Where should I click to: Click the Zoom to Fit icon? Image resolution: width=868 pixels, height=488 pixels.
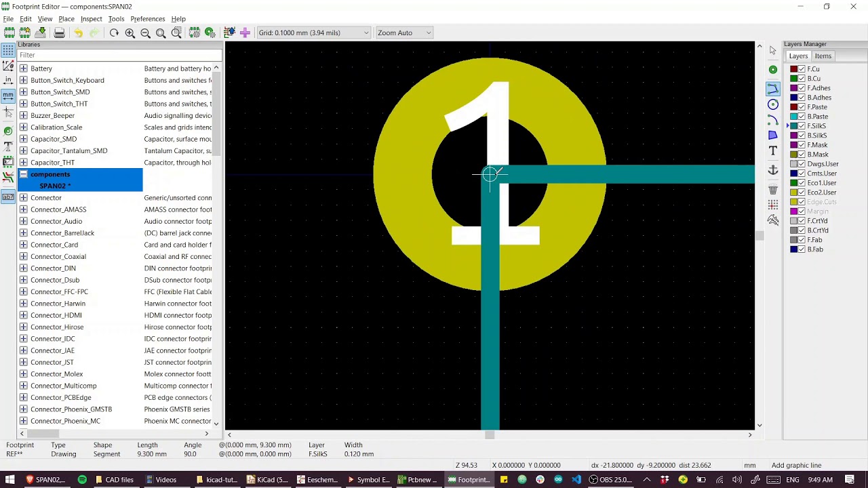161,33
